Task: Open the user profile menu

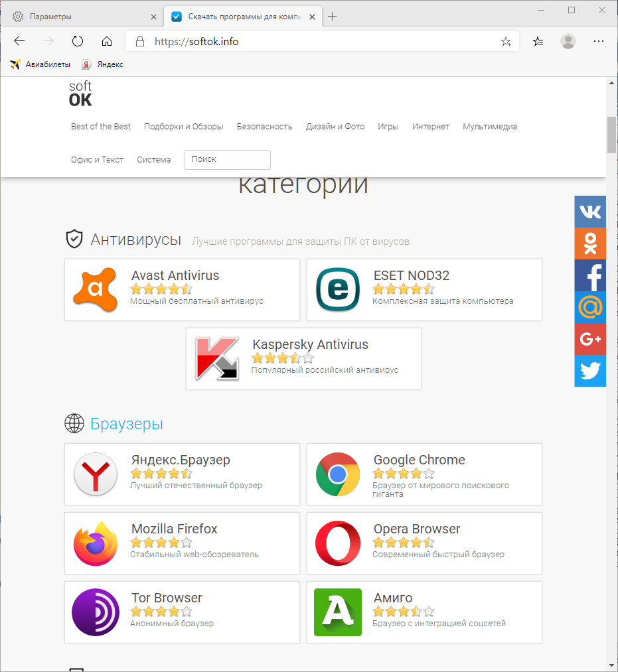Action: click(568, 41)
